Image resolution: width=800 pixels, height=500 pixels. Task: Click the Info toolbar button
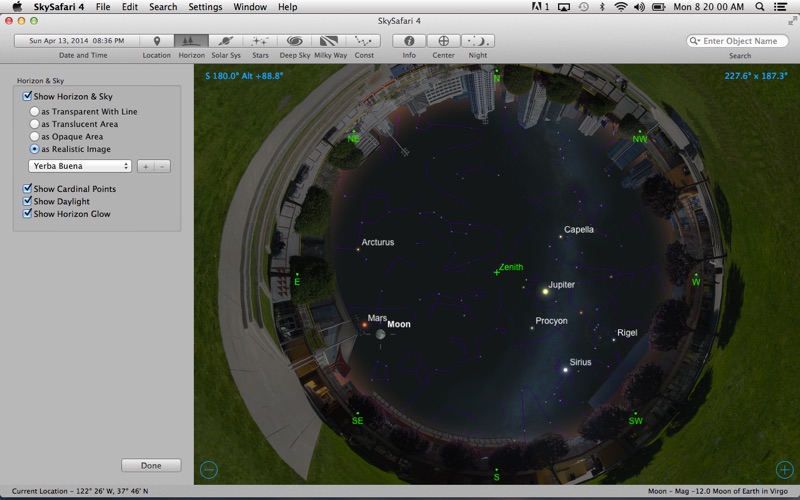(409, 41)
